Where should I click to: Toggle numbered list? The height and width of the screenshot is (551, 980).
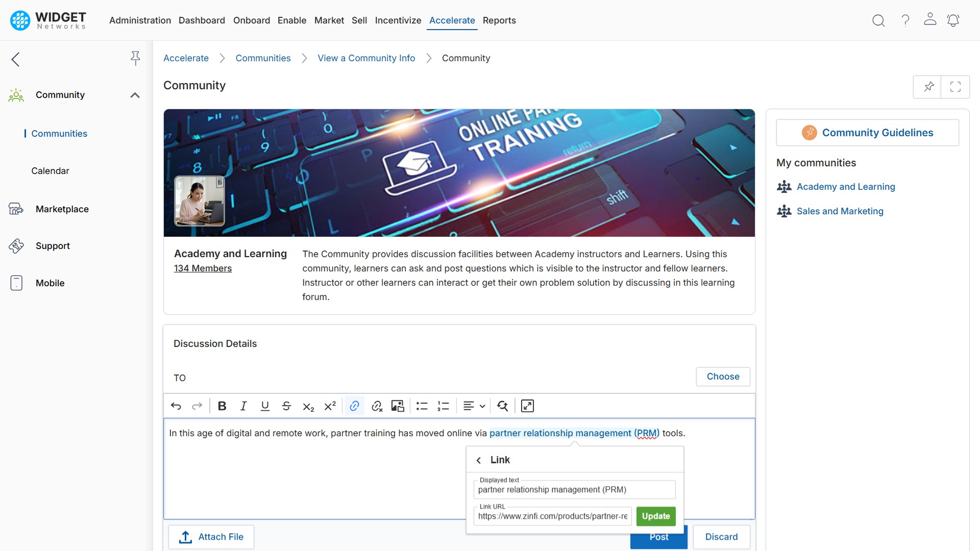[443, 406]
